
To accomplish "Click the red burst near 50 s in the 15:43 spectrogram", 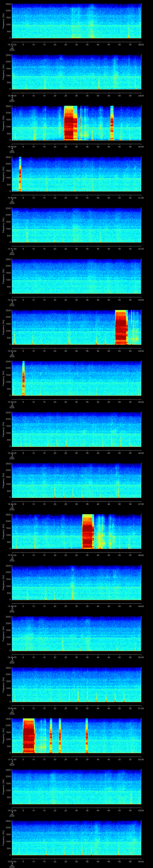I will 121,327.
